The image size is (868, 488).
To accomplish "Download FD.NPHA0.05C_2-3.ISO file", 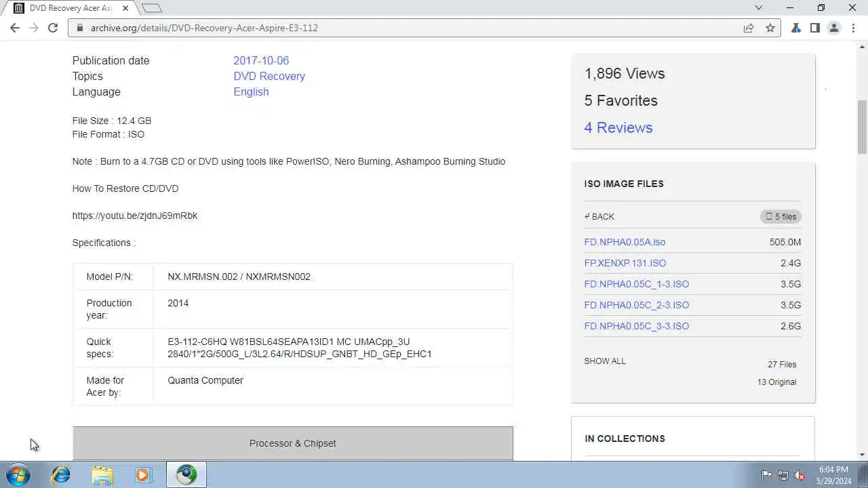I will point(636,305).
